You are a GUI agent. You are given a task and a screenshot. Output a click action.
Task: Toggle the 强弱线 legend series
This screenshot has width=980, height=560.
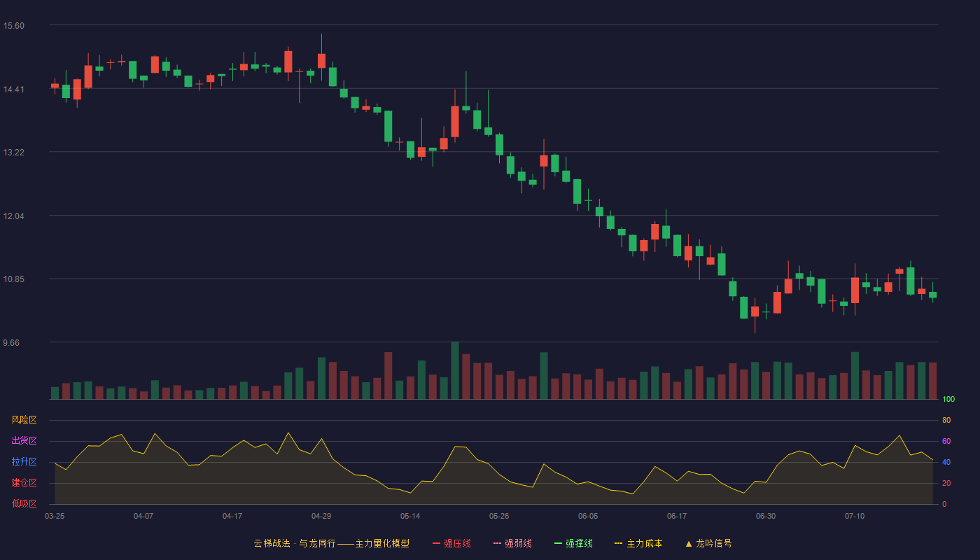[512, 543]
